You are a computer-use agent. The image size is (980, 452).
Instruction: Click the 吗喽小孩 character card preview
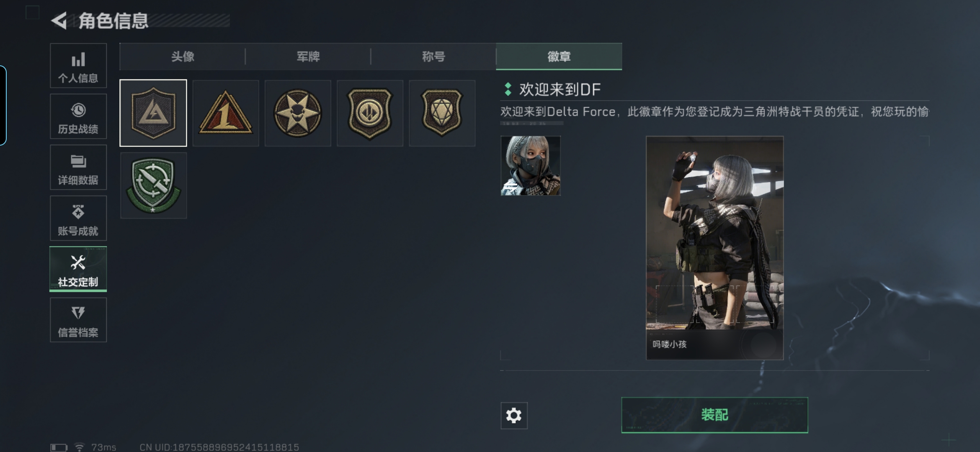[x=714, y=248]
